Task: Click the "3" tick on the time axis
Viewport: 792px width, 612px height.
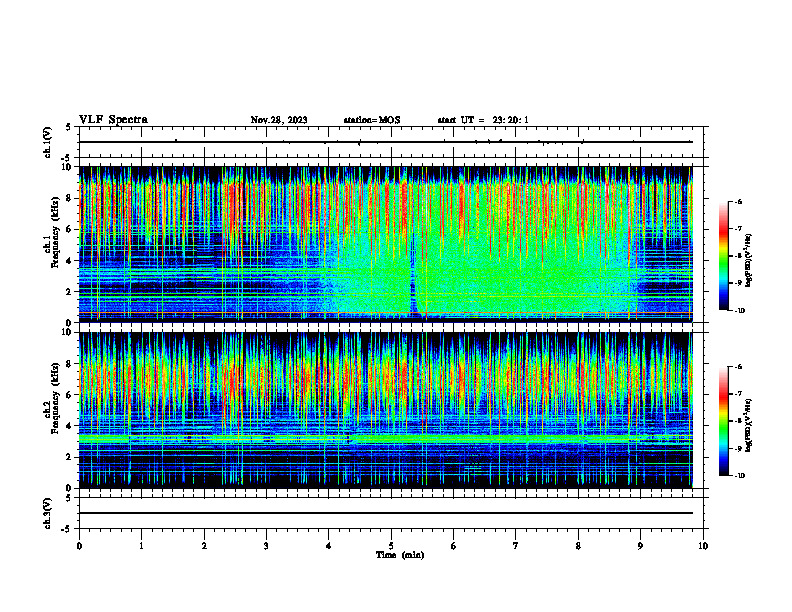Action: 266,546
